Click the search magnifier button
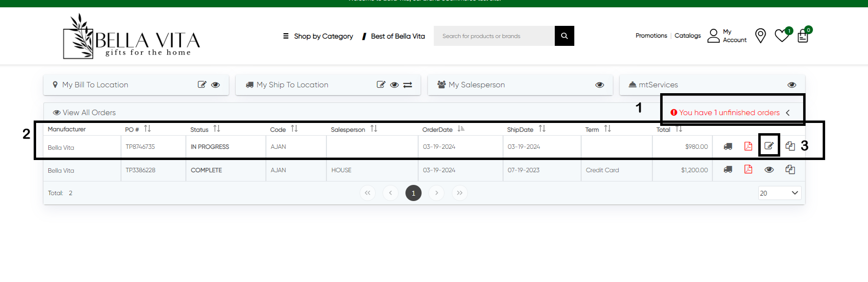Screen dimensions: 868x282 (564, 36)
